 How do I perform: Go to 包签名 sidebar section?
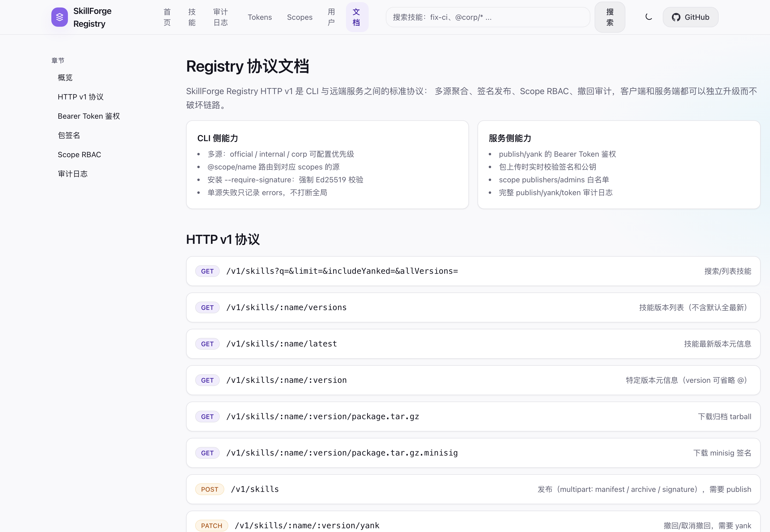(x=69, y=135)
